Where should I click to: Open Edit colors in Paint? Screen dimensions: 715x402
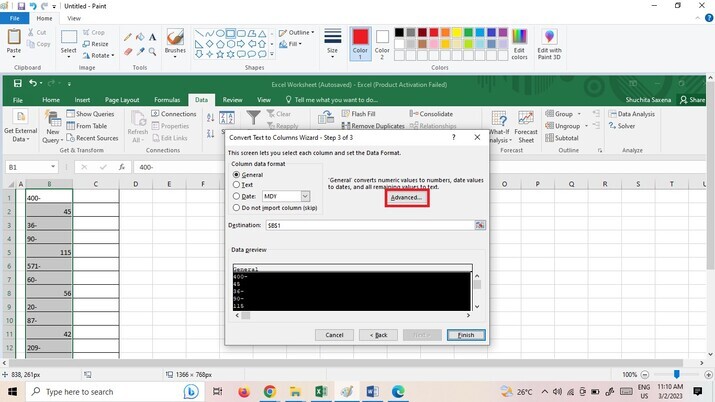(519, 44)
